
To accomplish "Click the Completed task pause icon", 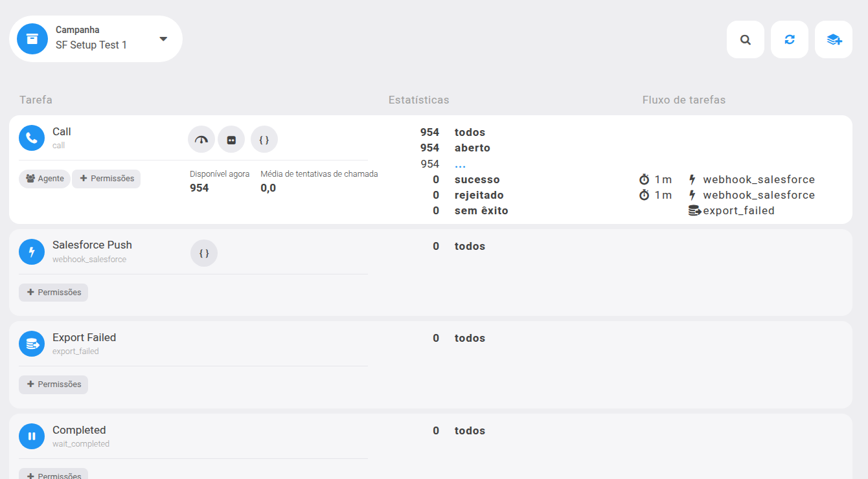I will [32, 436].
